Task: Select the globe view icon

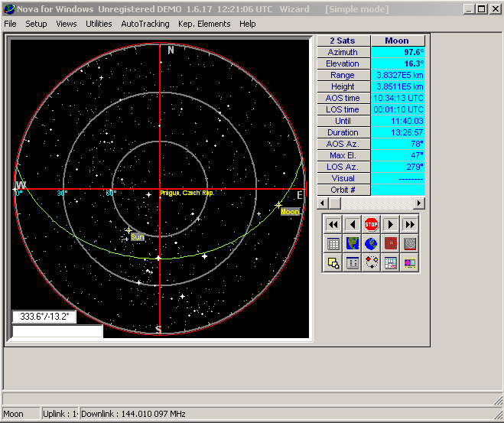Action: pyautogui.click(x=372, y=244)
